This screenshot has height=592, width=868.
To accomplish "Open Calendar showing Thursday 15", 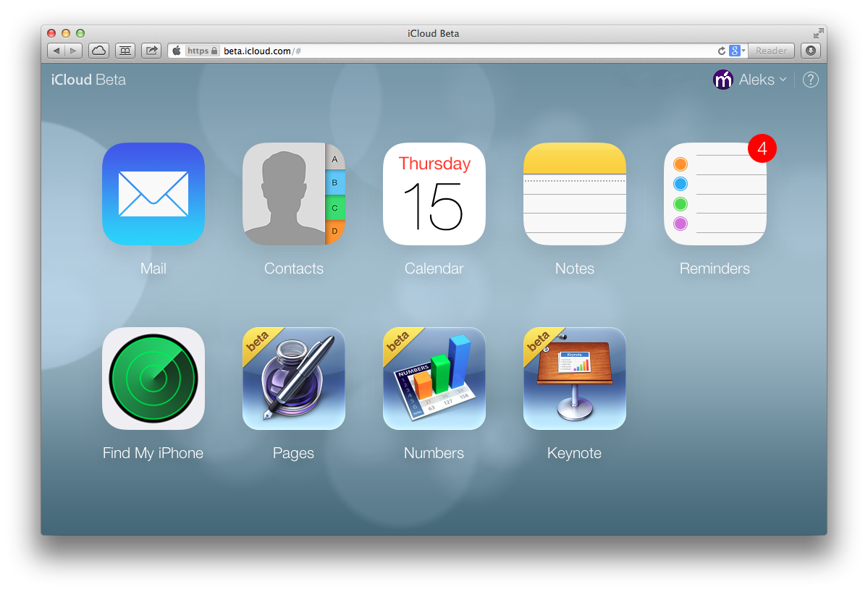I will point(434,194).
